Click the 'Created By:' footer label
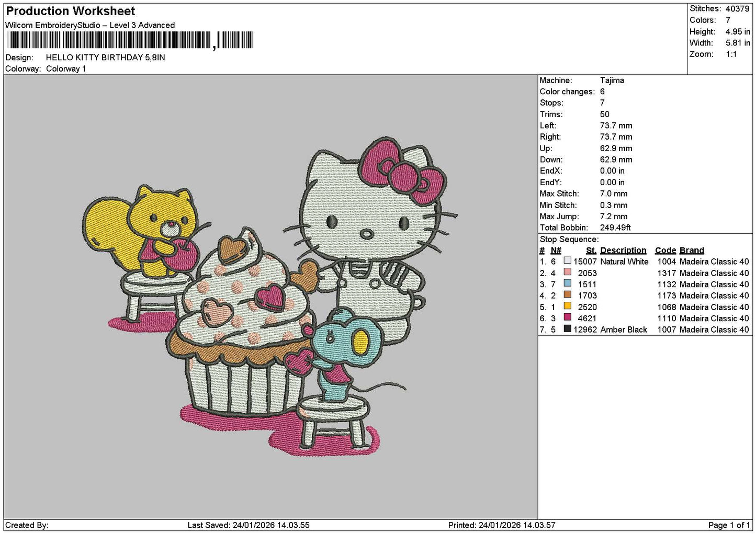The width and height of the screenshot is (756, 534). [27, 525]
